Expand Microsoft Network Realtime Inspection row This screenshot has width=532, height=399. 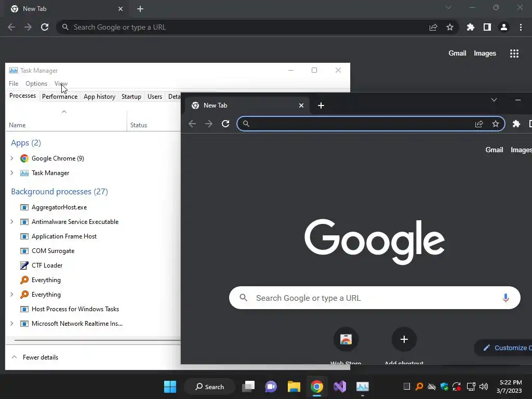(x=12, y=323)
